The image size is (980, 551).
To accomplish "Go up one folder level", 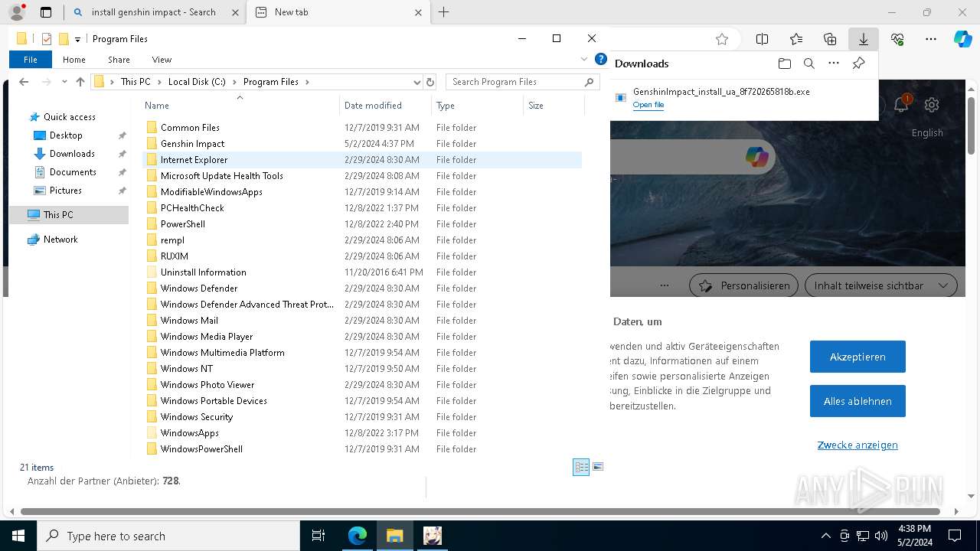I will 80,82.
